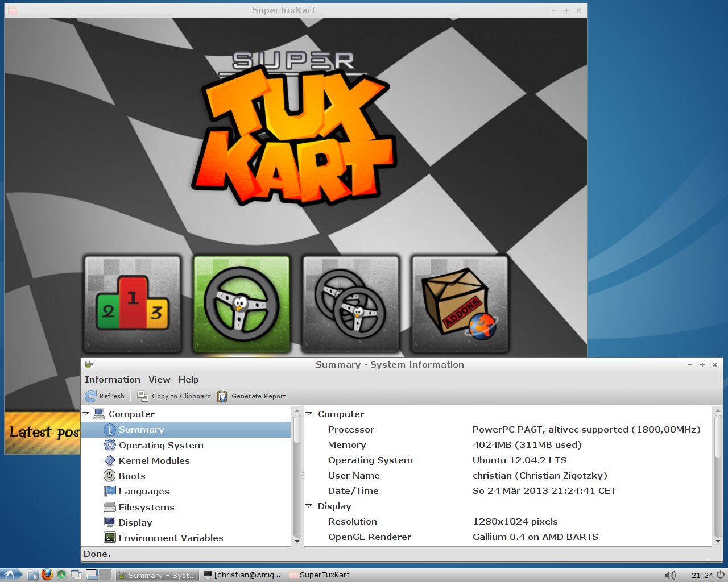Click the up arrow of the details pane scrollbar
728x582 pixels.
point(718,410)
